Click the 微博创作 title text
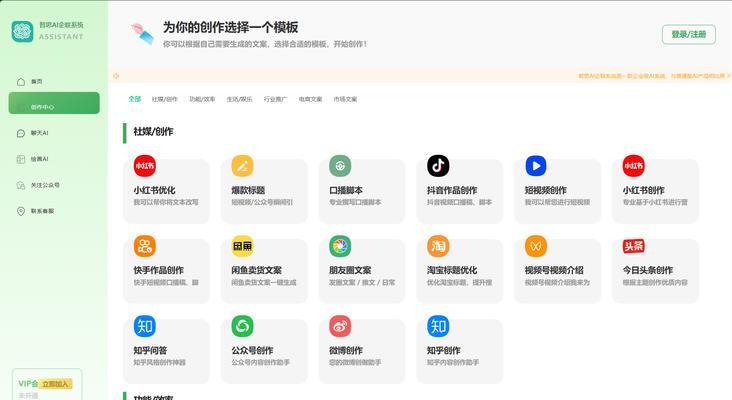 pyautogui.click(x=346, y=350)
